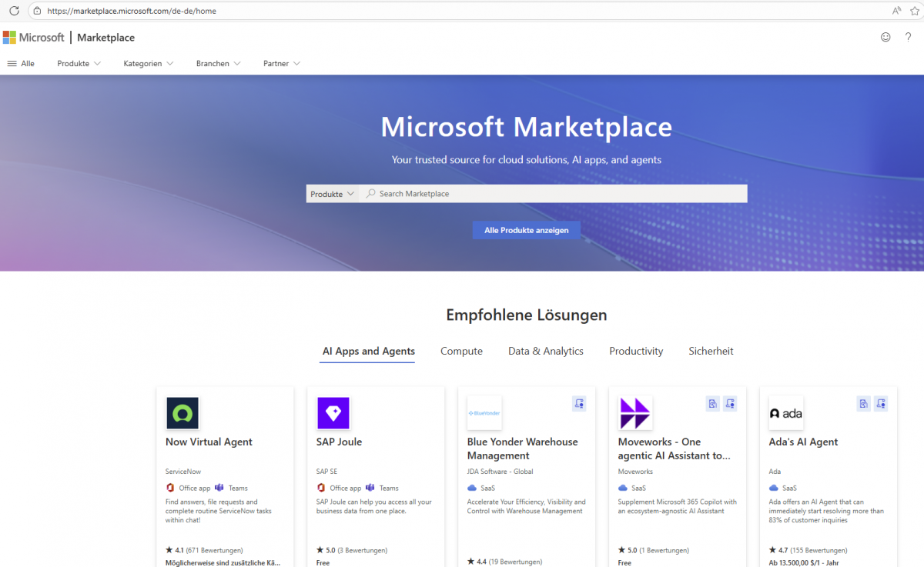Expand the Kategorien dropdown menu
924x567 pixels.
pos(148,64)
